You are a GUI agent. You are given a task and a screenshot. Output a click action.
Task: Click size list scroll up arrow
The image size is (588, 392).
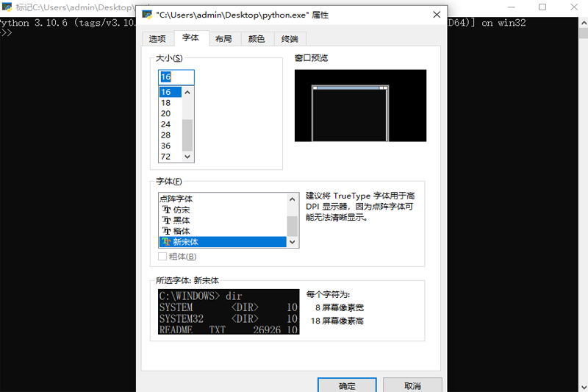pyautogui.click(x=187, y=92)
